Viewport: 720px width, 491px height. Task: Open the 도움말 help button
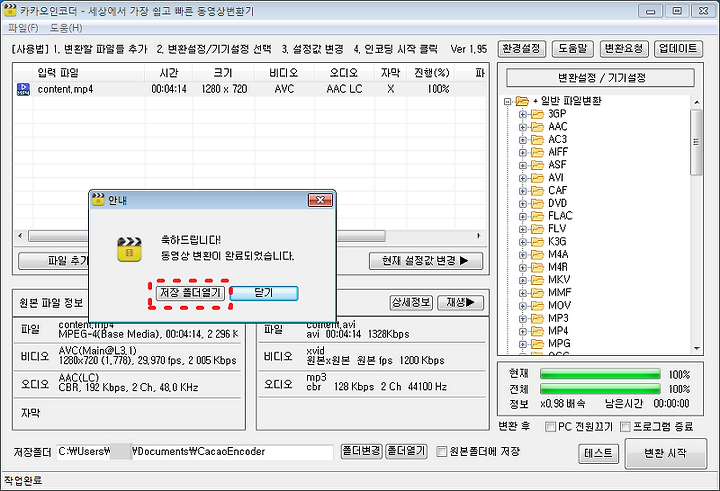coord(573,49)
